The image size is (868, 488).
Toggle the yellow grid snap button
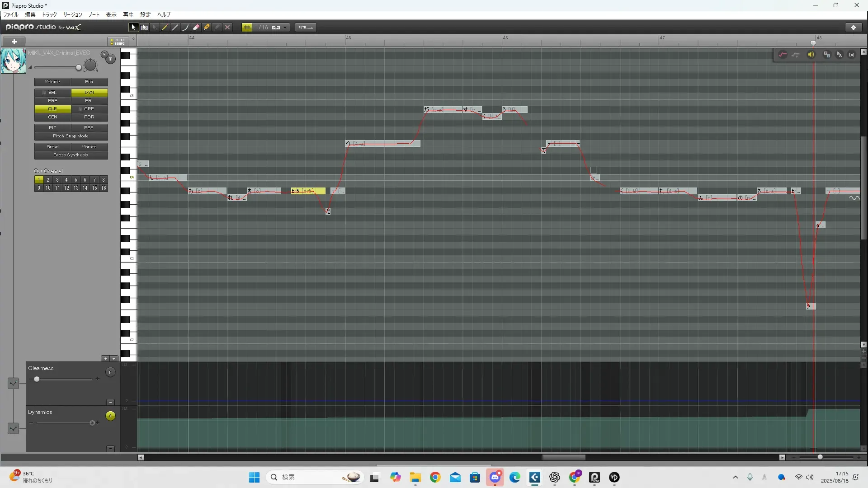click(247, 28)
